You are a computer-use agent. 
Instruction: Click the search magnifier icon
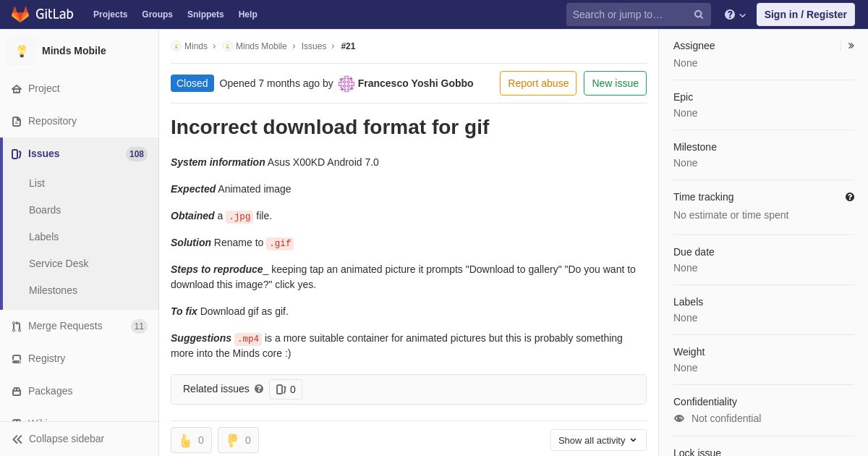point(699,14)
